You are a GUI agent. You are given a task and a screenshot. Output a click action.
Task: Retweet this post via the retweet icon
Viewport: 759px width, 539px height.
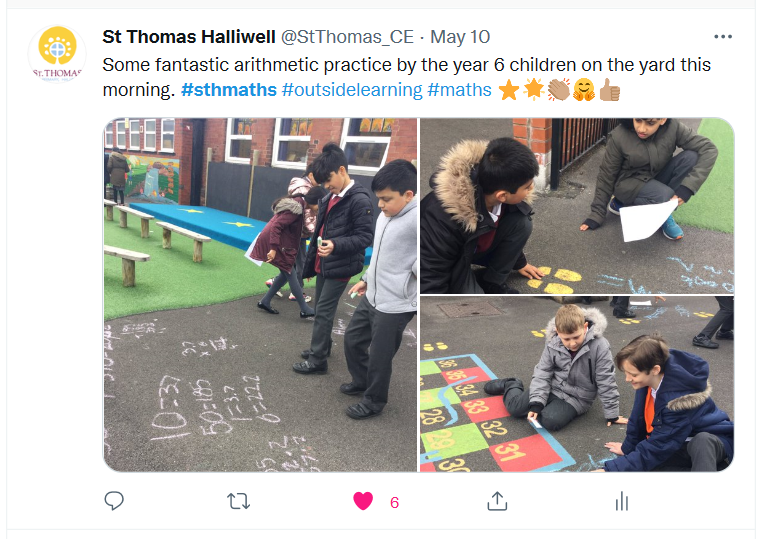pos(239,501)
